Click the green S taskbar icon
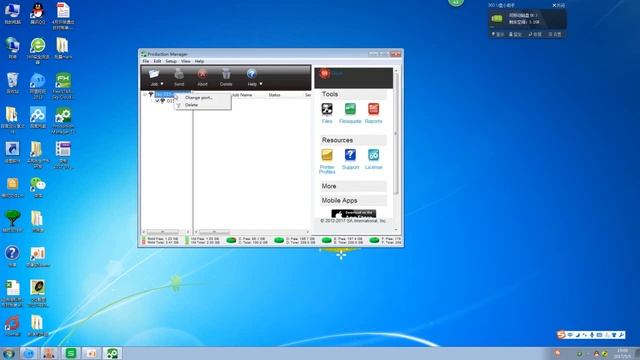 point(71,353)
